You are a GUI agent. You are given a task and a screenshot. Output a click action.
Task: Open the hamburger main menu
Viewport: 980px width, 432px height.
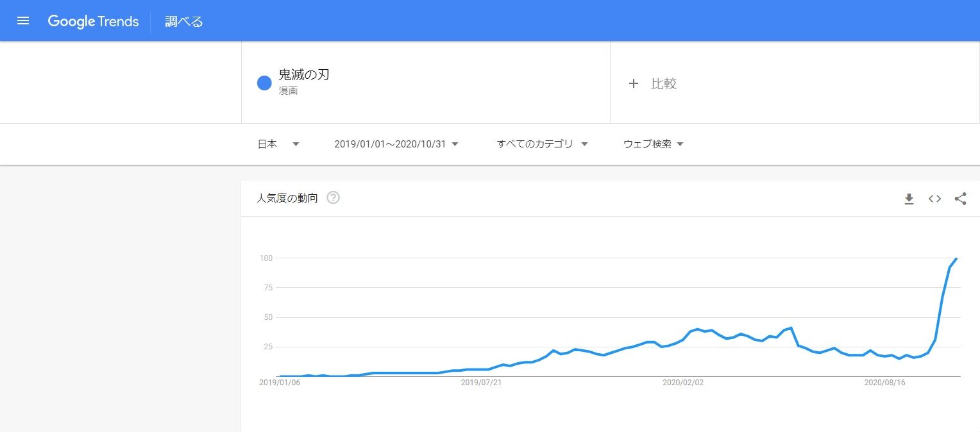click(x=23, y=21)
